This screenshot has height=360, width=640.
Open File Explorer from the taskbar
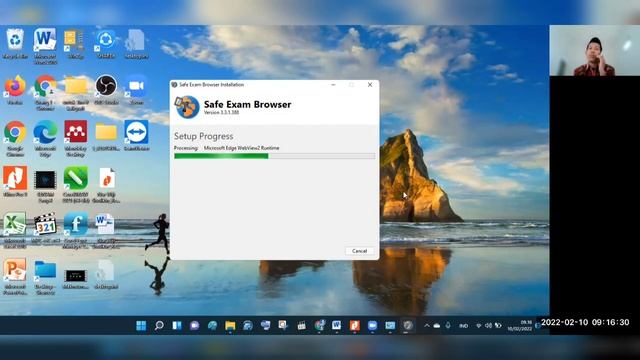tap(230, 325)
